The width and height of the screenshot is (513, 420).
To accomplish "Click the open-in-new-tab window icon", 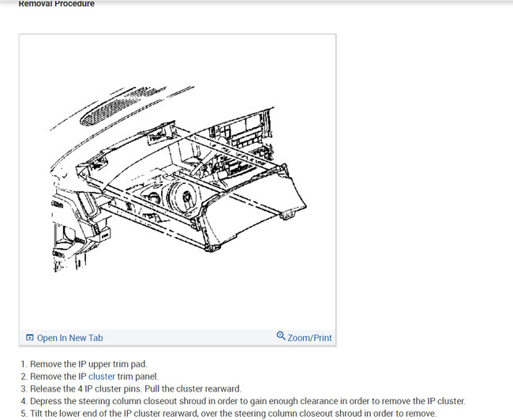I will tap(29, 338).
